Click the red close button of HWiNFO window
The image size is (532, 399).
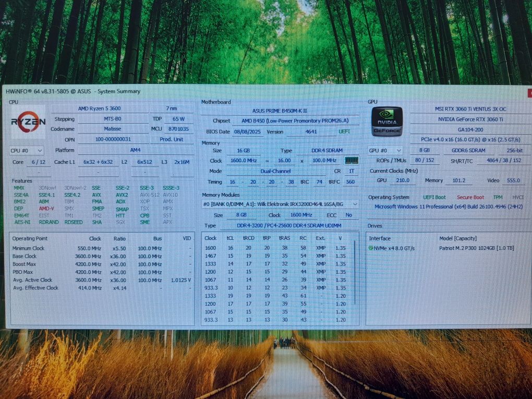click(x=529, y=93)
